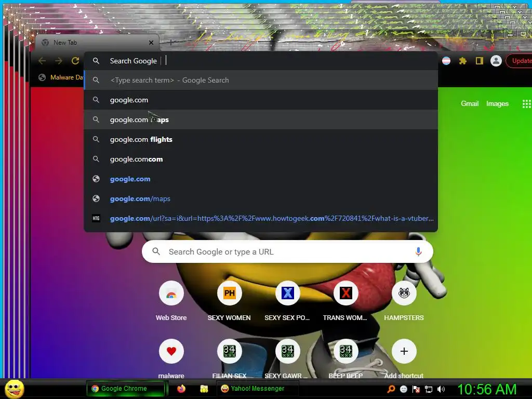
Task: Open the HAMPSTERS shortcut
Action: click(x=404, y=301)
